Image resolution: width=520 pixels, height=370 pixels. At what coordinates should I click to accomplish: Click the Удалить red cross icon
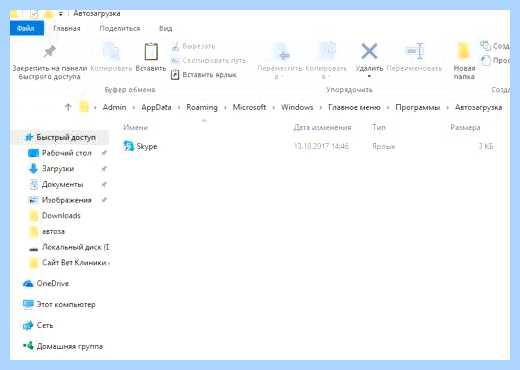[x=369, y=51]
